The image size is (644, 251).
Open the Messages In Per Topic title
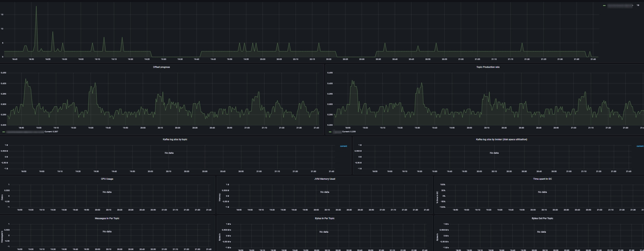pyautogui.click(x=107, y=218)
